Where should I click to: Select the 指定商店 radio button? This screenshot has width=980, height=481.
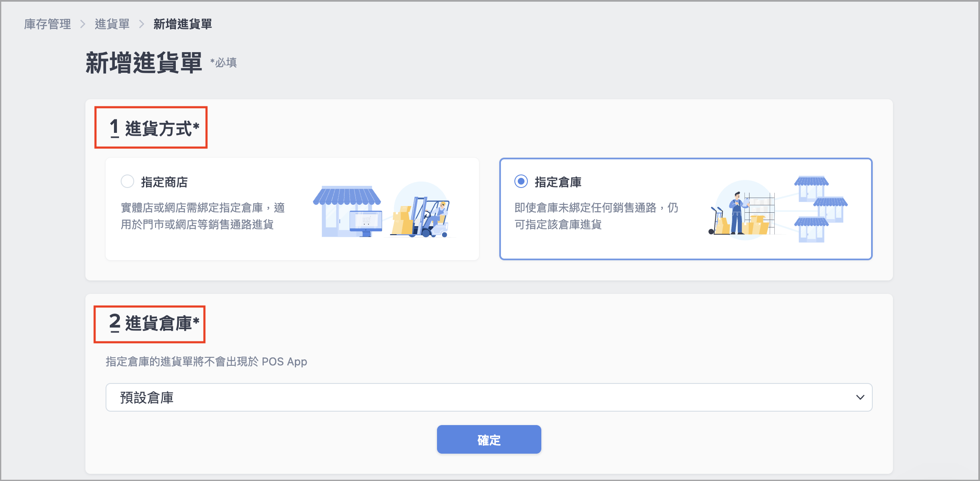tap(127, 182)
